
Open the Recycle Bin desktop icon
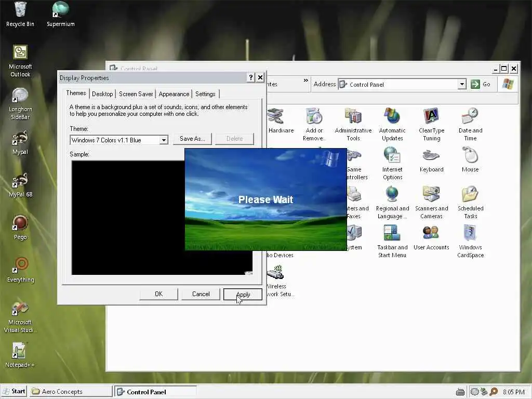[20, 14]
